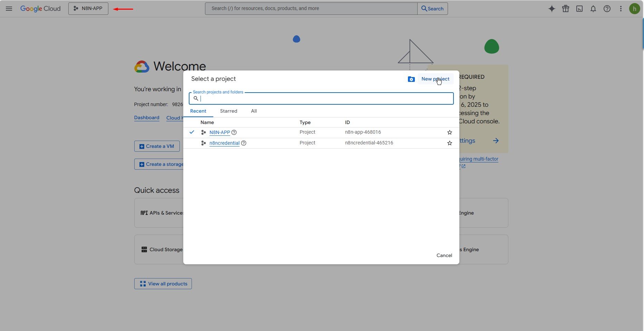The height and width of the screenshot is (331, 644).
Task: Click the free trial gift icon
Action: 565,8
